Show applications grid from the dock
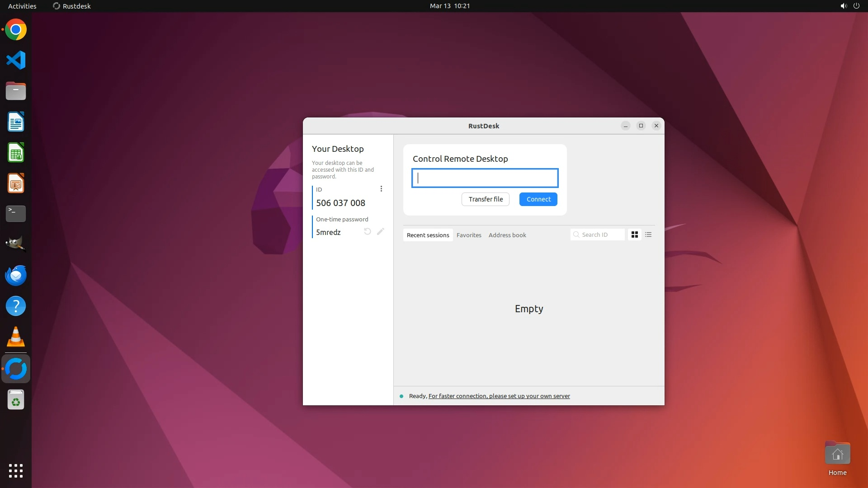 (16, 470)
